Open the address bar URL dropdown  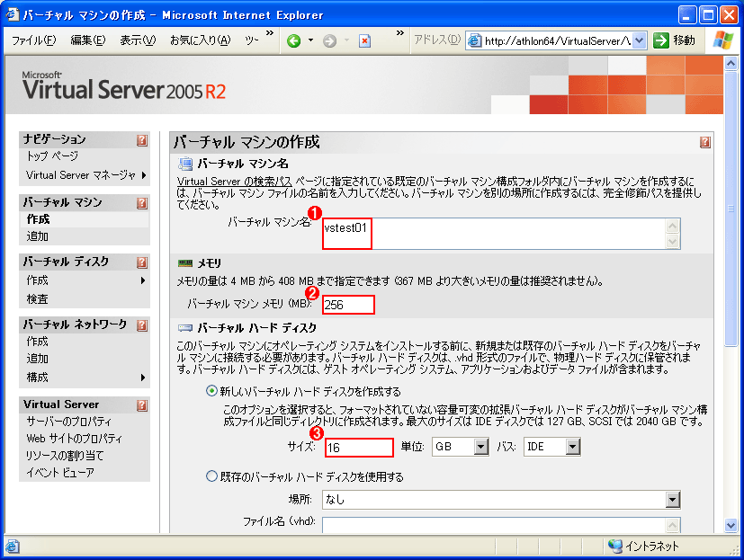pyautogui.click(x=639, y=40)
